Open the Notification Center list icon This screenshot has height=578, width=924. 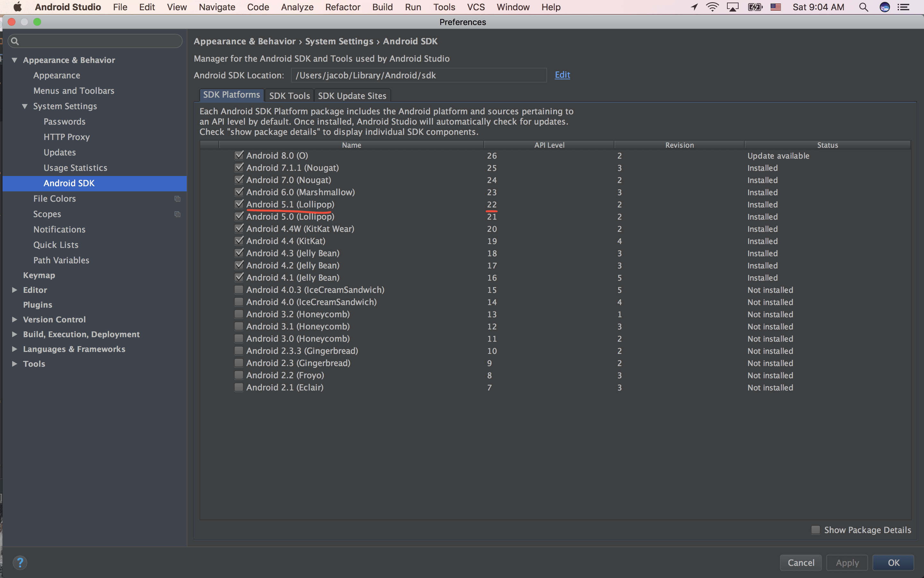click(903, 7)
